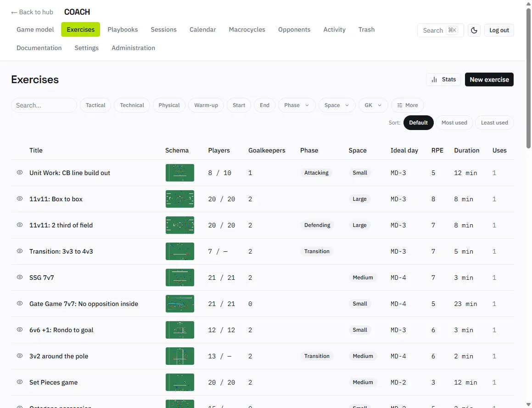This screenshot has width=532, height=408.
Task: Open the Game model tab
Action: click(x=35, y=29)
